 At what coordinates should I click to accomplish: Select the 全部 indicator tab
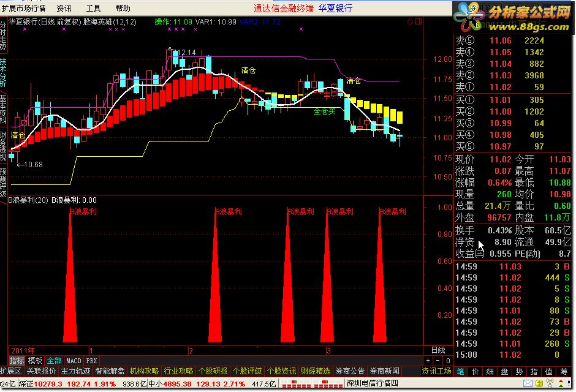coord(54,361)
